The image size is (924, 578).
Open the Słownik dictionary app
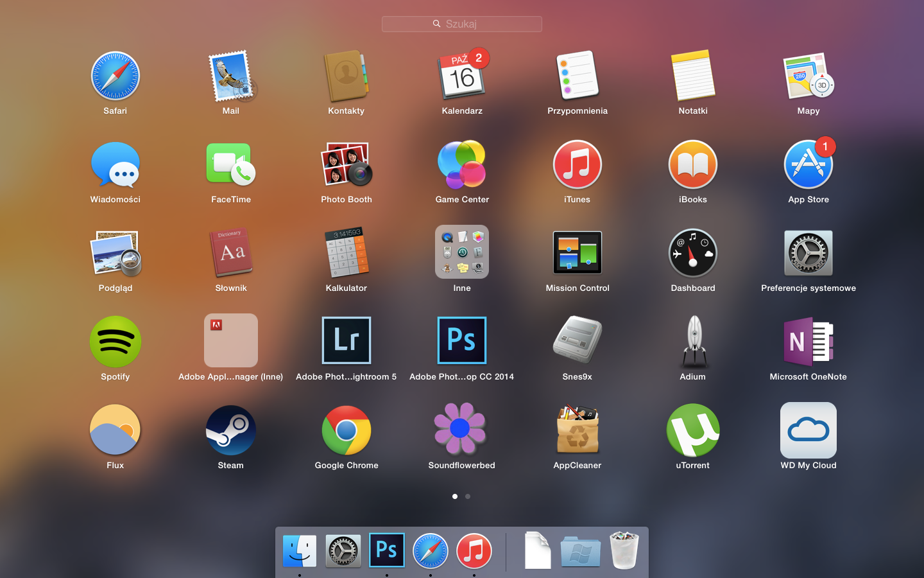click(x=231, y=254)
